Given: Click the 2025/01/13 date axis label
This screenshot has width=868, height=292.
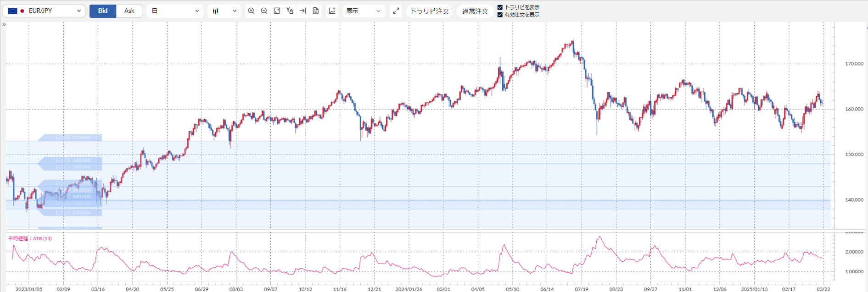Looking at the screenshot, I should (754, 289).
